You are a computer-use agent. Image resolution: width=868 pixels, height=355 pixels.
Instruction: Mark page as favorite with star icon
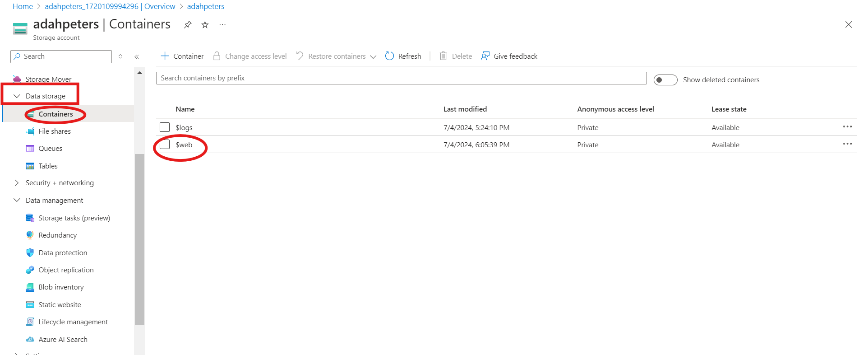(205, 25)
